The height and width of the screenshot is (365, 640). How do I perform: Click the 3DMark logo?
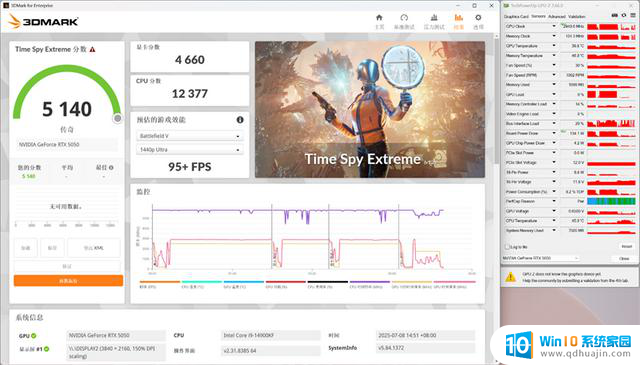point(43,21)
